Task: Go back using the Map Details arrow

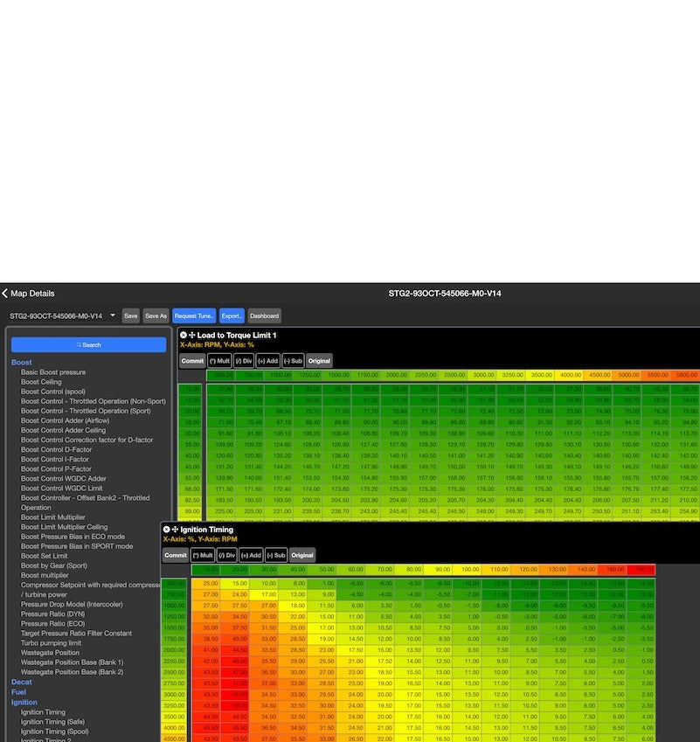Action: pyautogui.click(x=5, y=294)
